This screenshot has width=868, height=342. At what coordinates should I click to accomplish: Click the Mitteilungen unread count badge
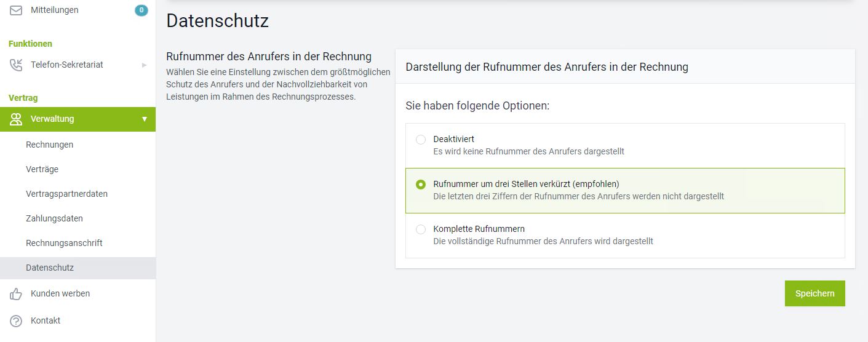click(141, 10)
